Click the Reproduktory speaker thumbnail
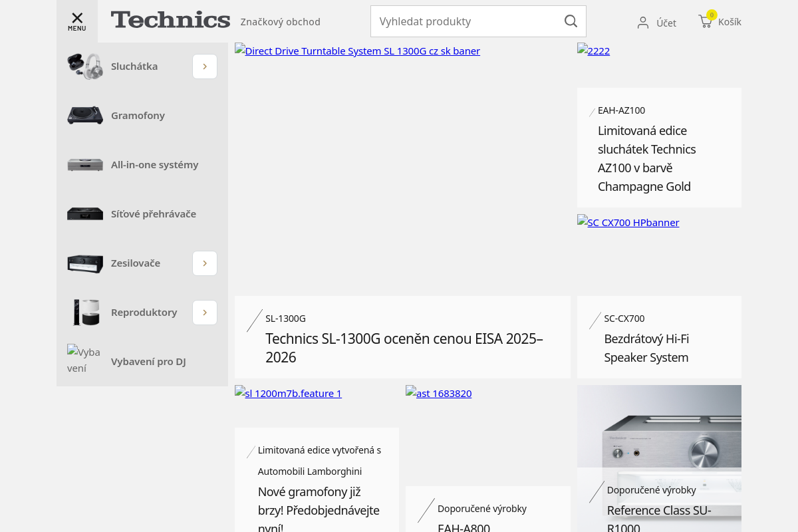The height and width of the screenshot is (532, 798). click(x=85, y=313)
